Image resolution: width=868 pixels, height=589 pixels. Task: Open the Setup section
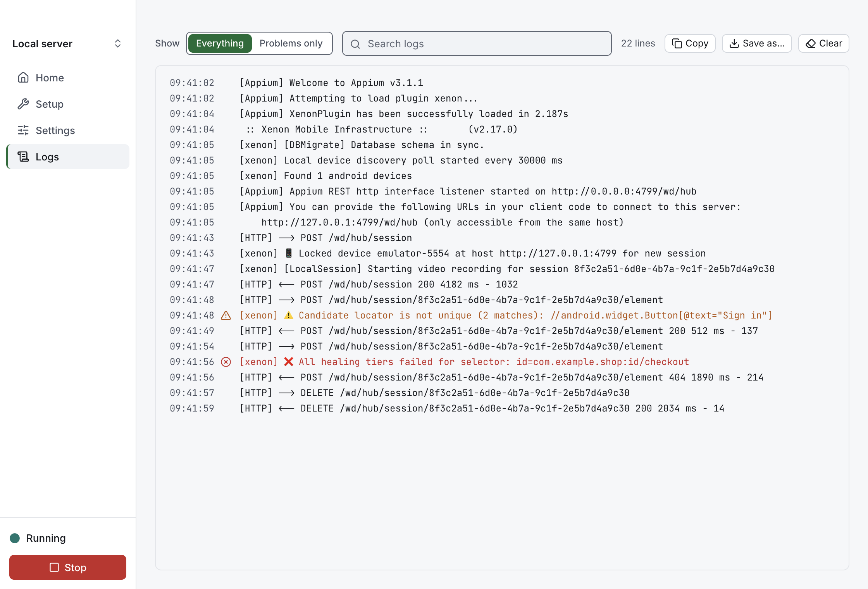tap(68, 104)
